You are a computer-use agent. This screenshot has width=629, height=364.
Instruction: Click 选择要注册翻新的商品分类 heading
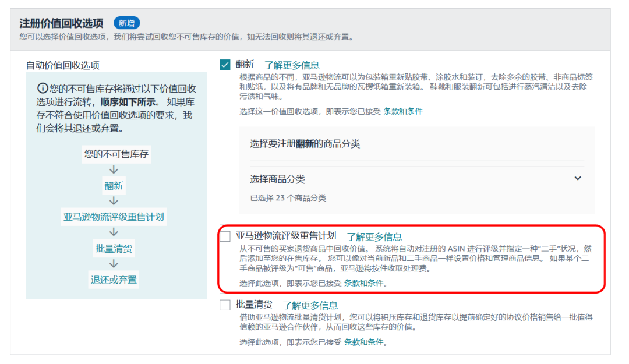pos(305,144)
